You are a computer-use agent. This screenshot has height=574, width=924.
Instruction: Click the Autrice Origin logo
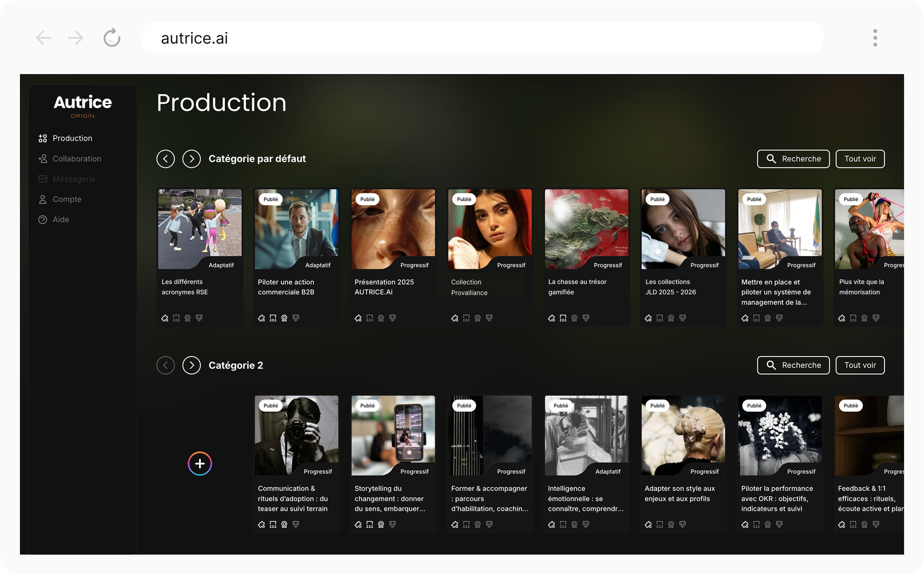click(83, 106)
